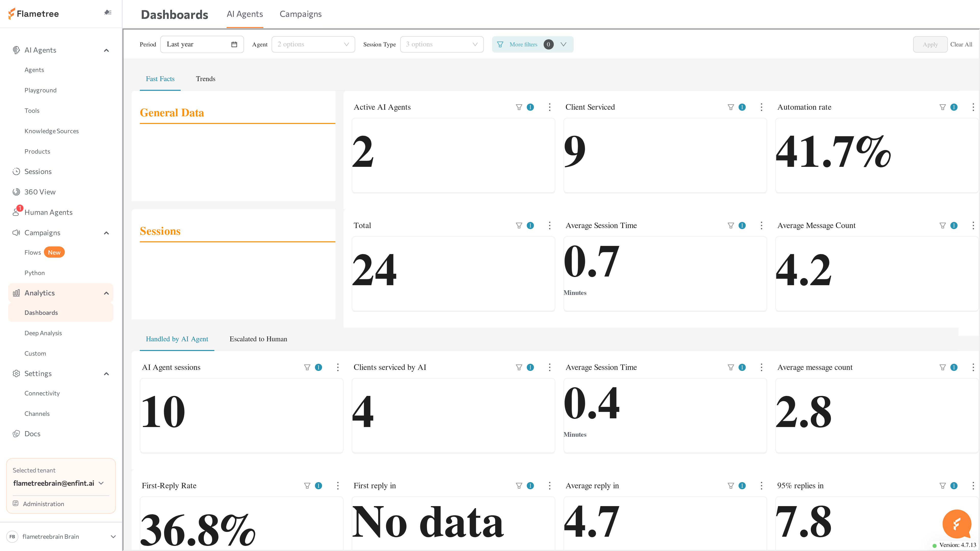This screenshot has height=551, width=980.
Task: Collapse the AI Agents sidebar section
Action: (106, 50)
